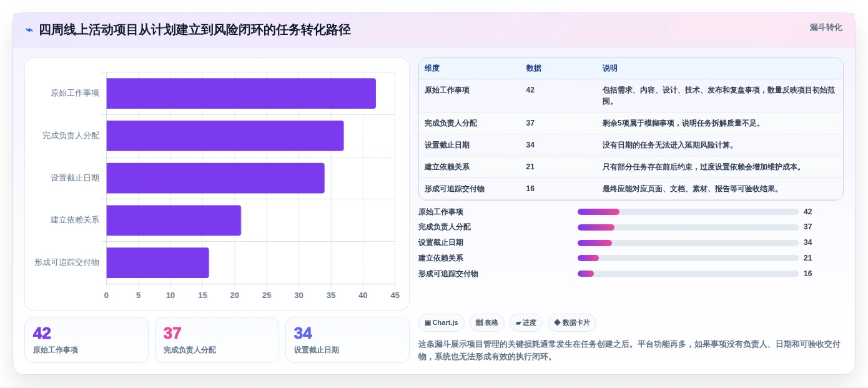Click table value 42

coord(530,90)
